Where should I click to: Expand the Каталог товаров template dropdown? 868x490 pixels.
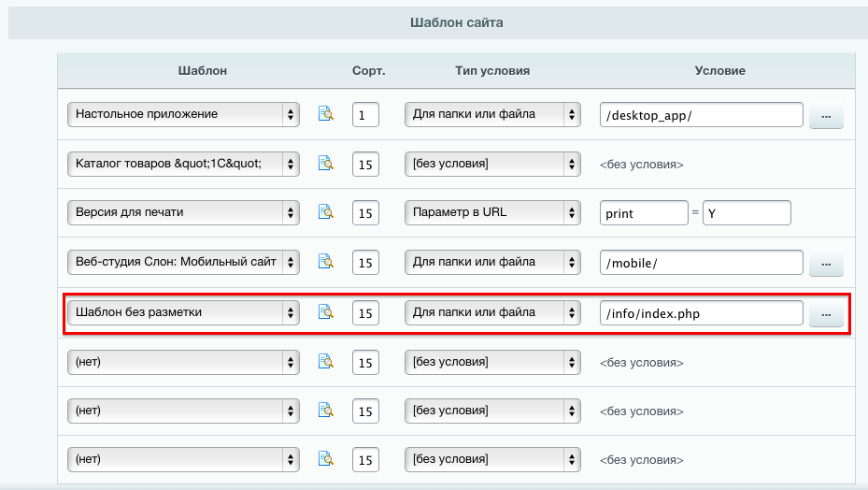[x=184, y=164]
